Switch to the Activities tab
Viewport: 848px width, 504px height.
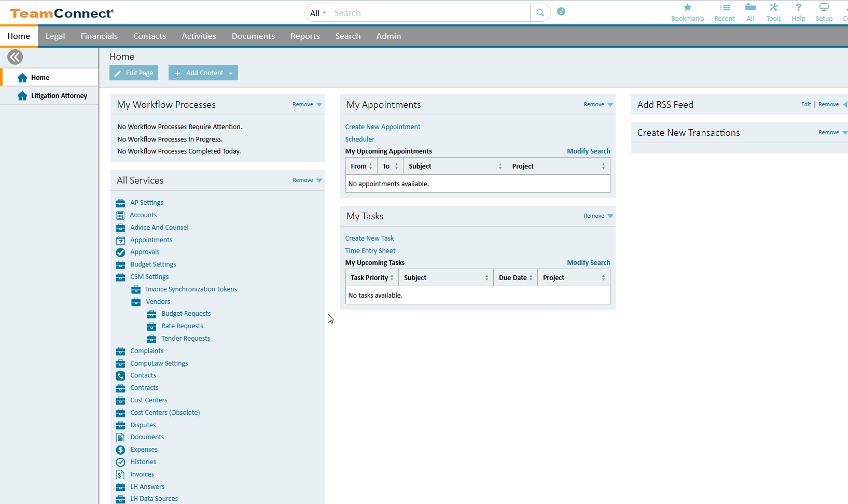[199, 36]
